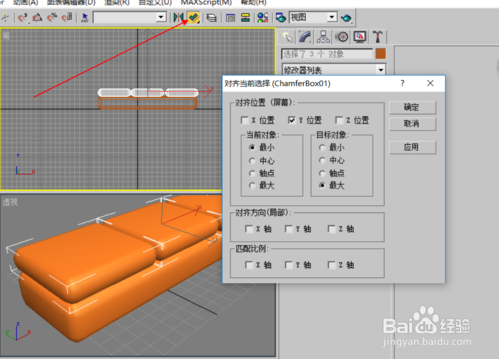Click the 透视 viewport label
This screenshot has width=502, height=361.
[x=10, y=202]
